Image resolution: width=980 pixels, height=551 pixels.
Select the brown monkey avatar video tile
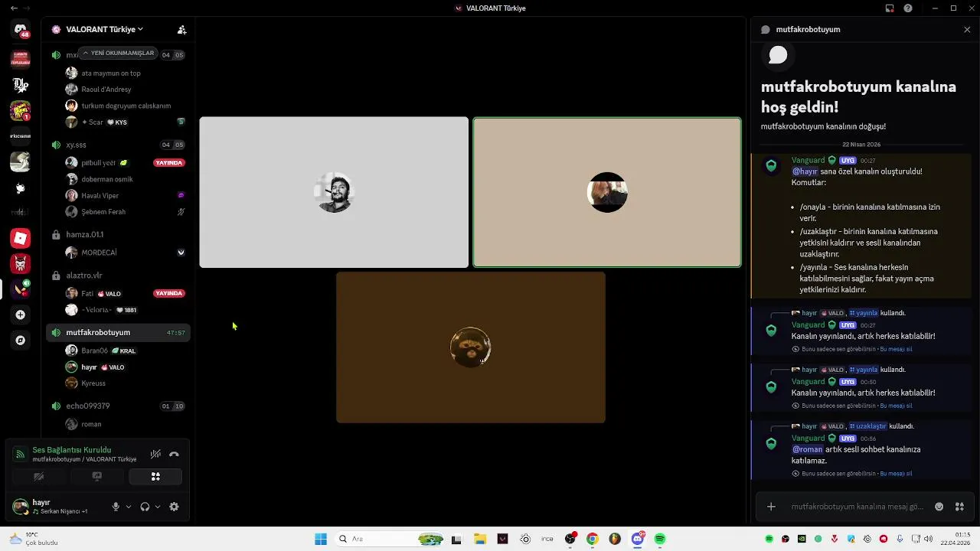click(471, 347)
